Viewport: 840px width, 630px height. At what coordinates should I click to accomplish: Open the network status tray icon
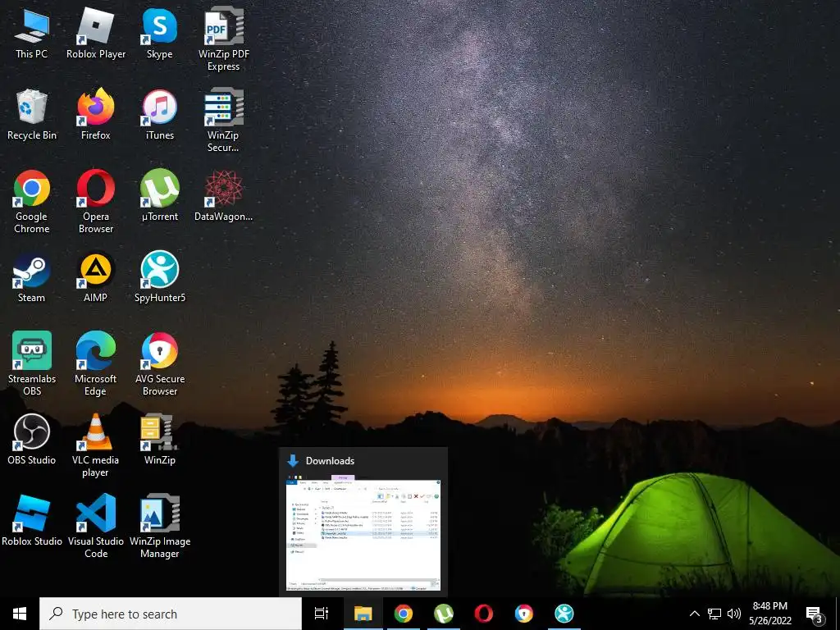point(714,614)
